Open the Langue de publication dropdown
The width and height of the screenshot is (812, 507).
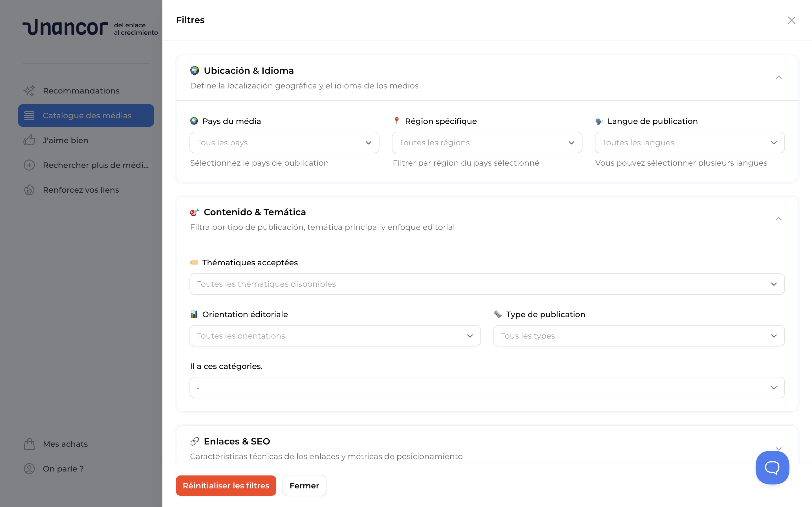point(690,143)
